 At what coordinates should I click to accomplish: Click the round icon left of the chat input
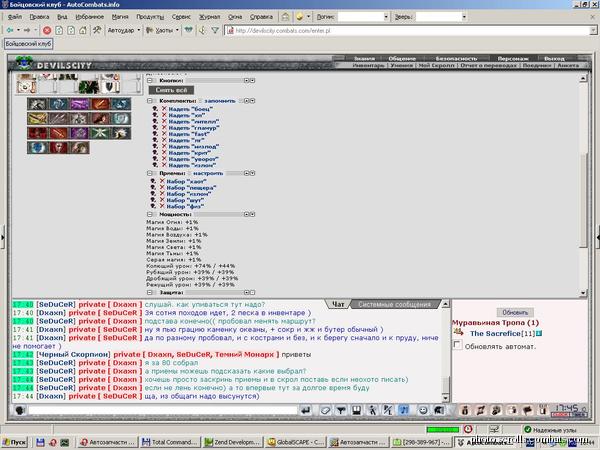(20, 411)
